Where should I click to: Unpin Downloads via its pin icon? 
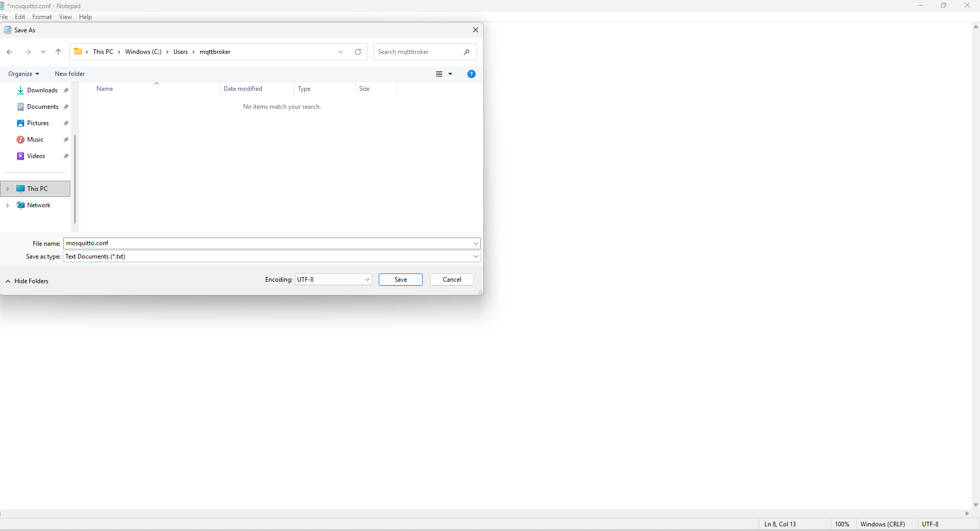tap(66, 90)
